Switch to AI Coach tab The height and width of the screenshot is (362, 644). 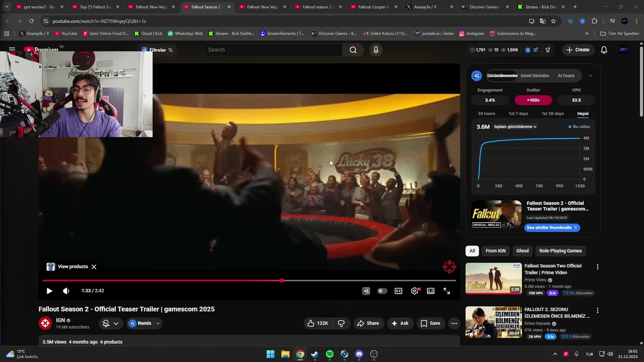[x=566, y=76]
